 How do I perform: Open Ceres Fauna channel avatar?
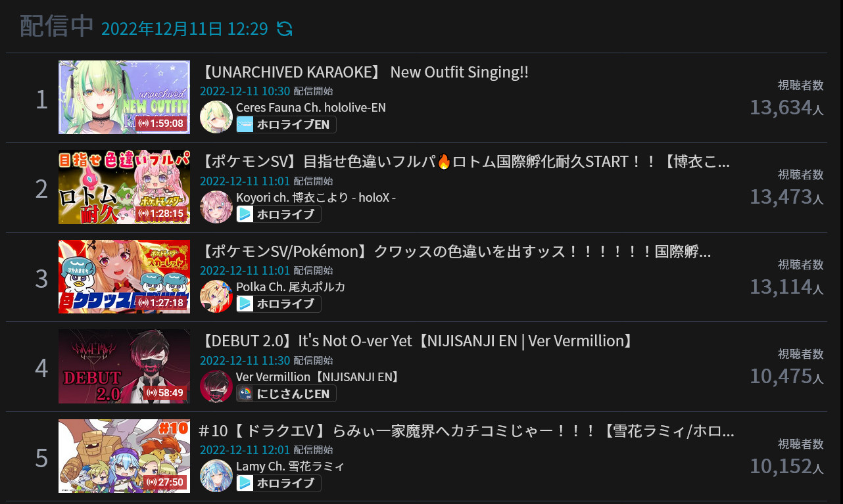pyautogui.click(x=216, y=117)
